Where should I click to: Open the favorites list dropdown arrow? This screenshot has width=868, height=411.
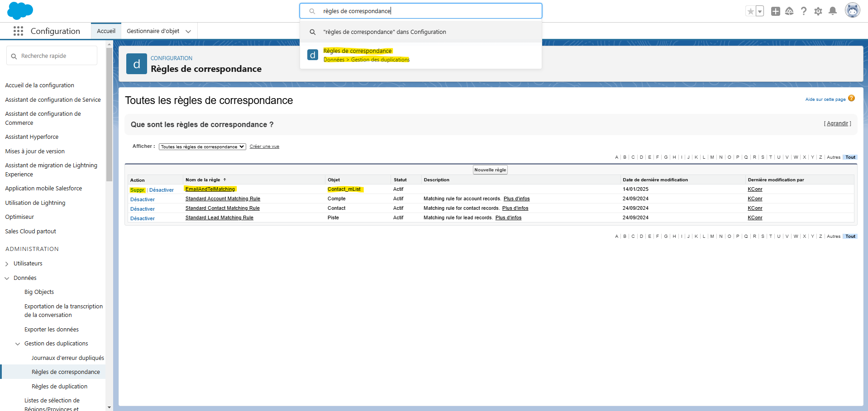[x=760, y=11]
